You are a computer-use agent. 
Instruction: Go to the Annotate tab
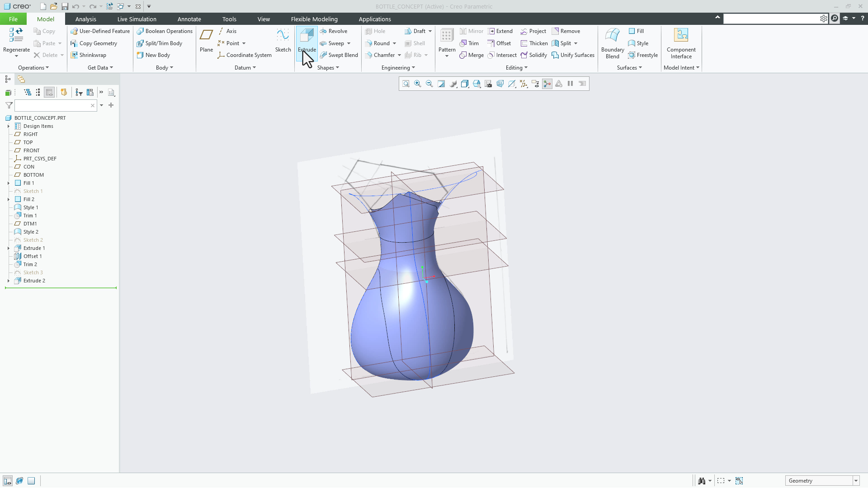coord(189,19)
